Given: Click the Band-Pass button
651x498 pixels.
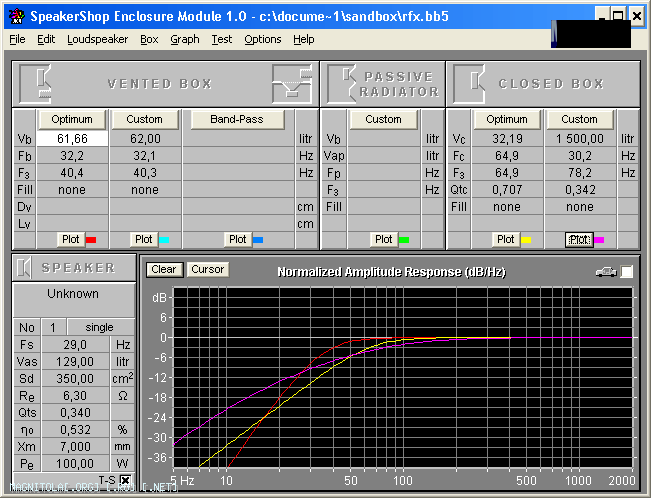Looking at the screenshot, I should coord(237,120).
